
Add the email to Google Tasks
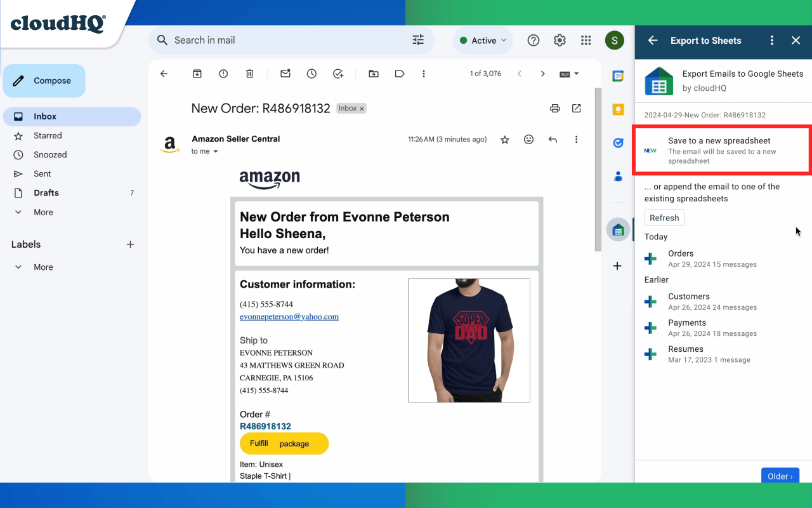(338, 74)
